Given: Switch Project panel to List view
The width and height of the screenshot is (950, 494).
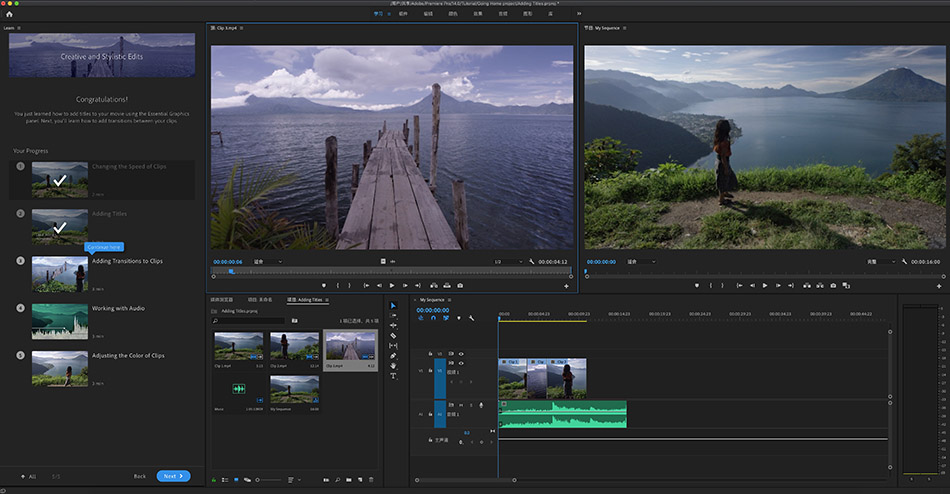Looking at the screenshot, I should (225, 480).
